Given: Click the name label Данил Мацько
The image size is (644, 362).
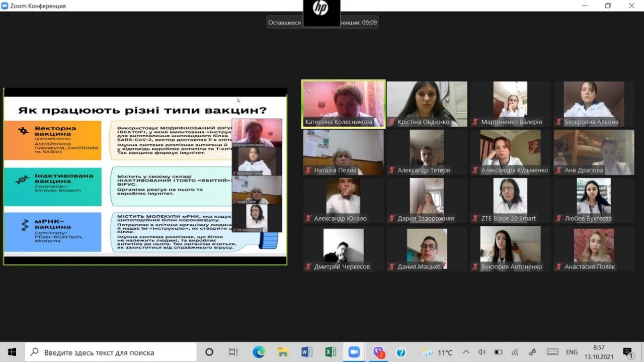Looking at the screenshot, I should [419, 266].
